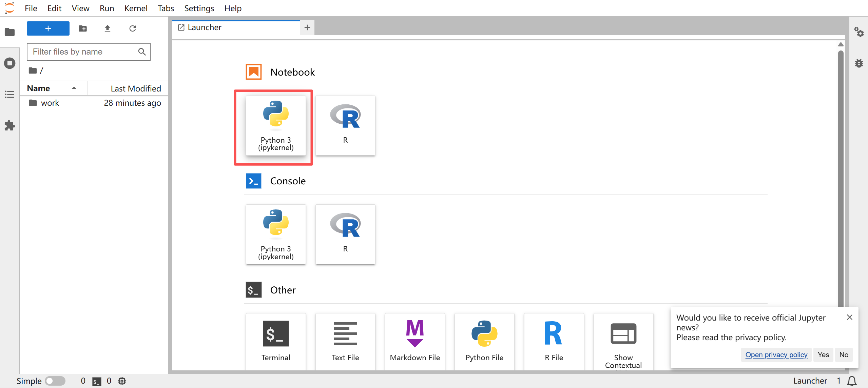Sort files by Last Modified column
Viewport: 868px width, 388px height.
coord(136,88)
